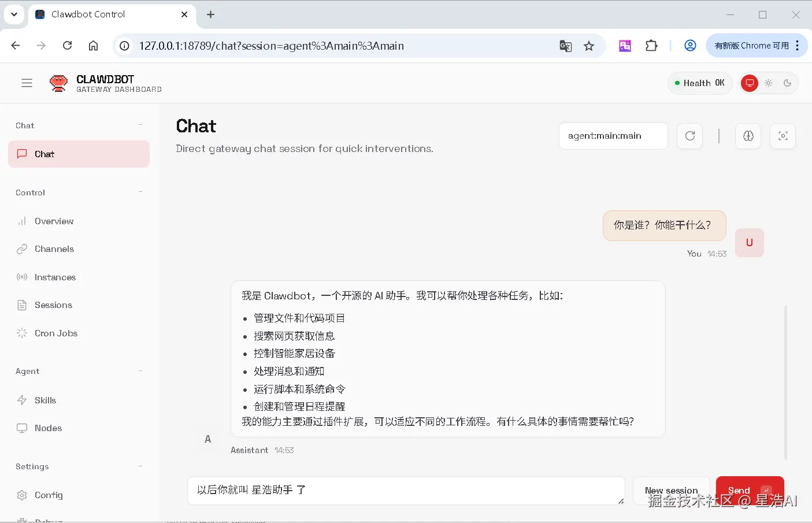Open Overview in the sidebar

click(79, 221)
